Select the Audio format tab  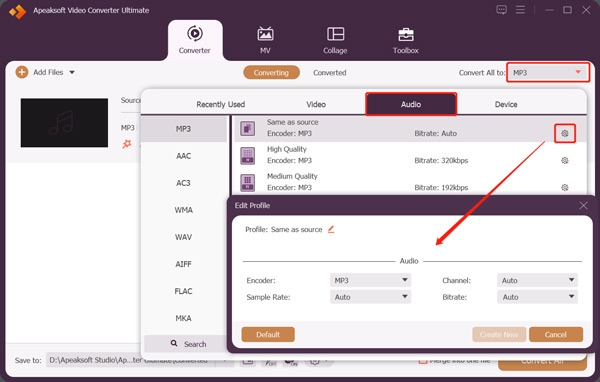click(x=411, y=104)
